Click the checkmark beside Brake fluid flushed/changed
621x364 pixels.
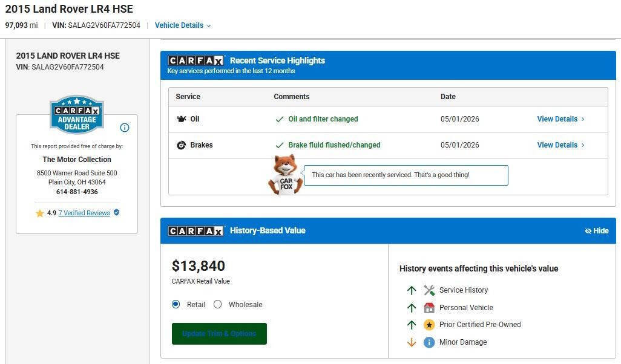coord(280,145)
